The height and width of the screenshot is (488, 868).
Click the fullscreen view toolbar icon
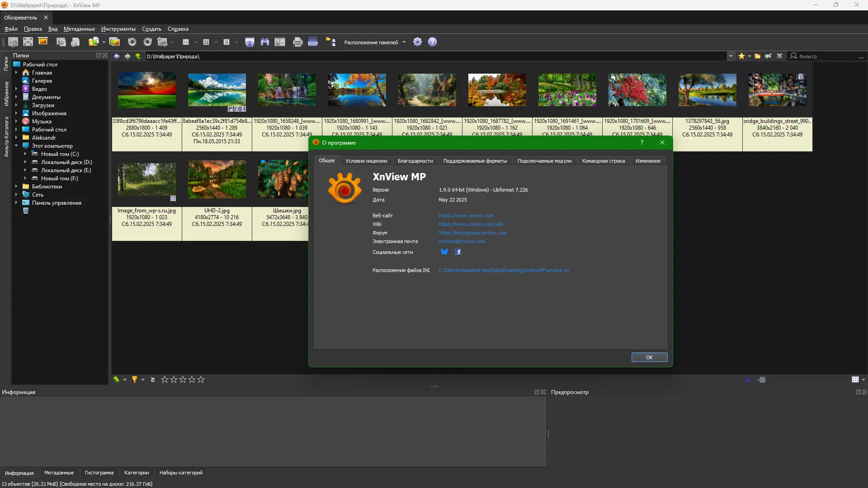pyautogui.click(x=28, y=42)
